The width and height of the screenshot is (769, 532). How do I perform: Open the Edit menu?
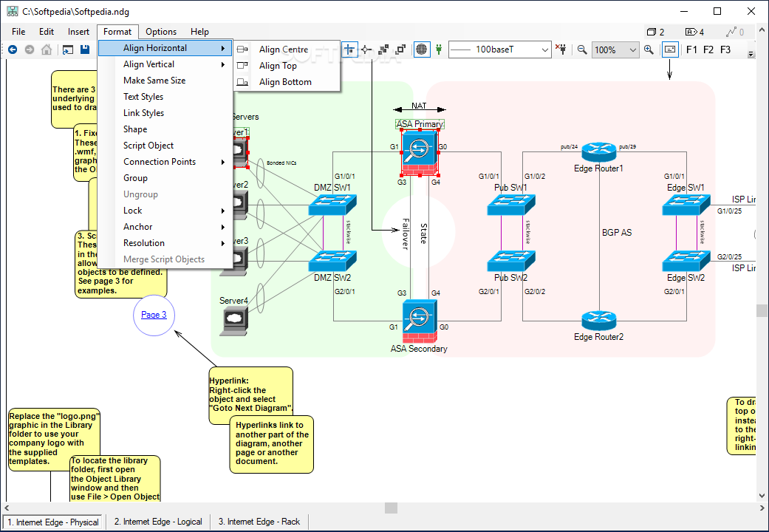click(47, 32)
